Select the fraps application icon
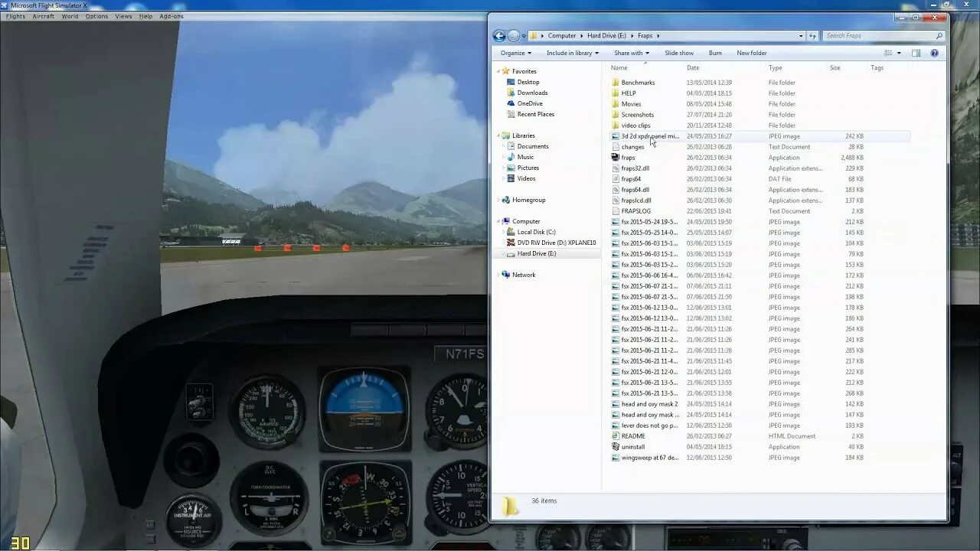The height and width of the screenshot is (551, 980). [616, 157]
